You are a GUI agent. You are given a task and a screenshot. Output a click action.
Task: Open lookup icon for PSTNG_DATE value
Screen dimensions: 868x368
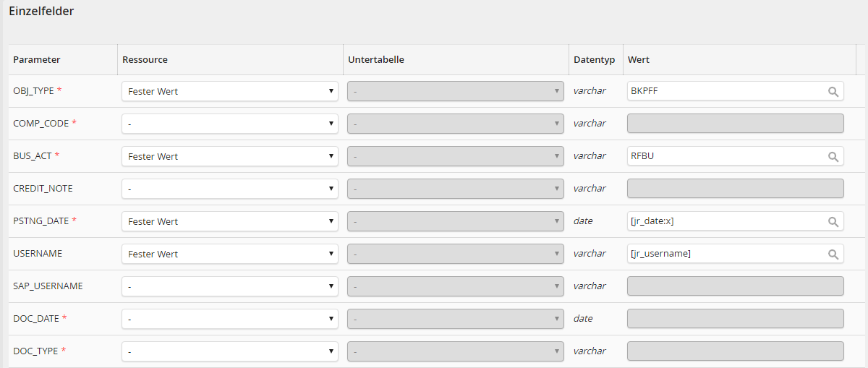coord(833,222)
